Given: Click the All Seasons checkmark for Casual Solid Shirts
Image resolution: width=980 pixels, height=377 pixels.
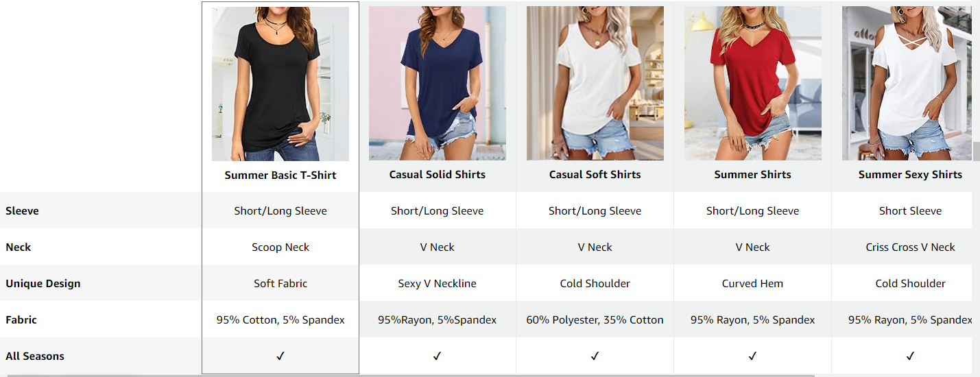Looking at the screenshot, I should [438, 356].
